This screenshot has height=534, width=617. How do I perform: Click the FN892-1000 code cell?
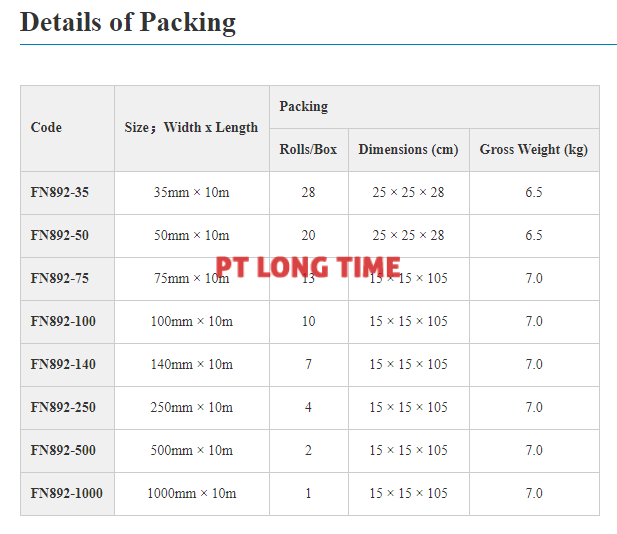66,493
